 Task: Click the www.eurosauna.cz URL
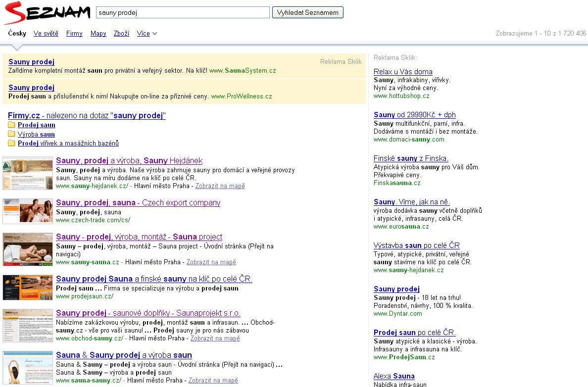click(x=401, y=227)
